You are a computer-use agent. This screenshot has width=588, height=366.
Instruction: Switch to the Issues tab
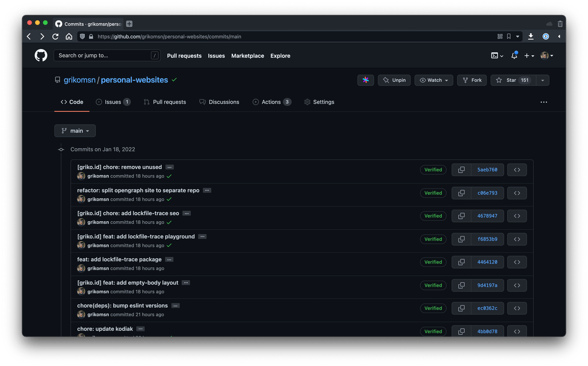point(113,102)
